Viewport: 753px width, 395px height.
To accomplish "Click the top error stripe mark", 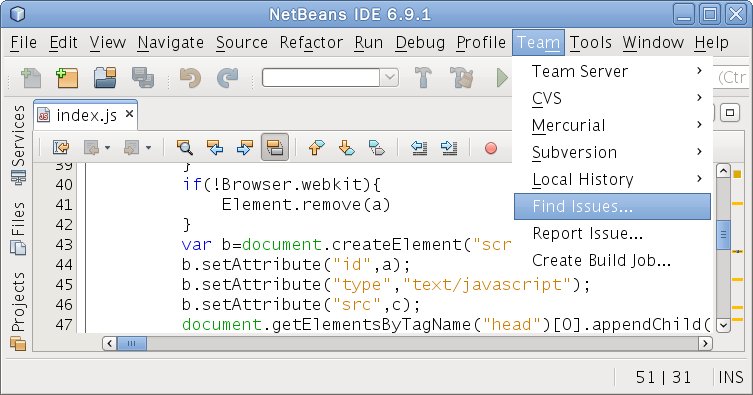I will (x=737, y=174).
